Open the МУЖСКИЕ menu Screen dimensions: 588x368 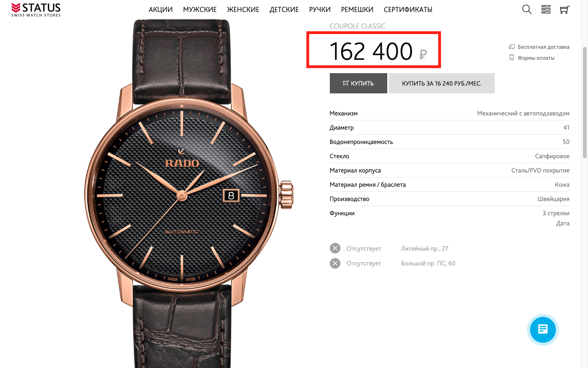pyautogui.click(x=200, y=10)
